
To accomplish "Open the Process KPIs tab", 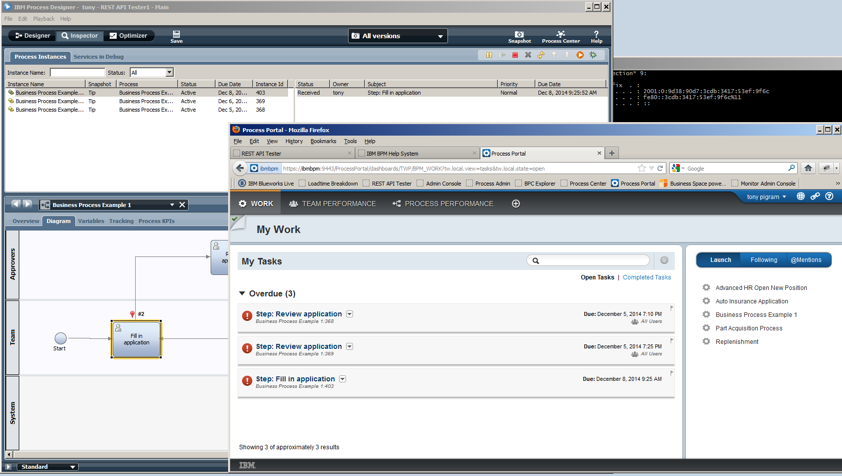I will click(156, 221).
